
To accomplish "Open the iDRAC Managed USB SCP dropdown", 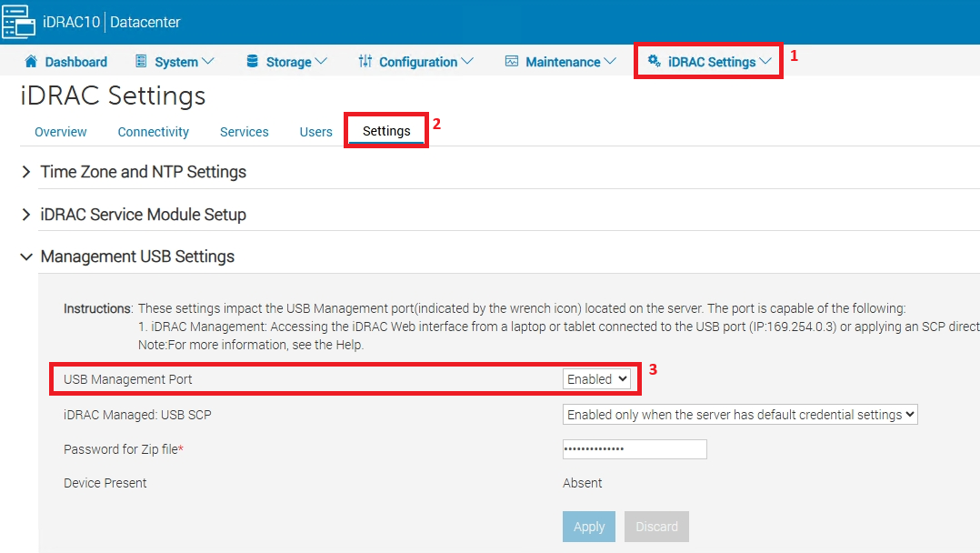I will [x=740, y=415].
